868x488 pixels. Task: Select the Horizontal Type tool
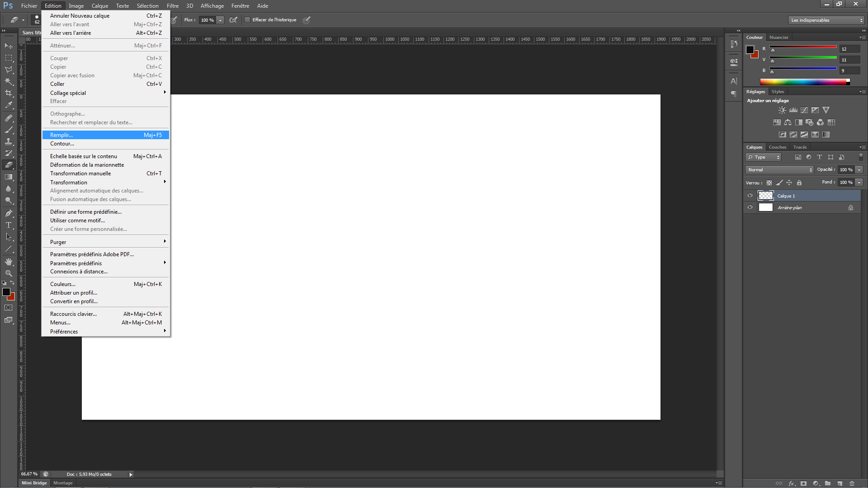(x=9, y=225)
